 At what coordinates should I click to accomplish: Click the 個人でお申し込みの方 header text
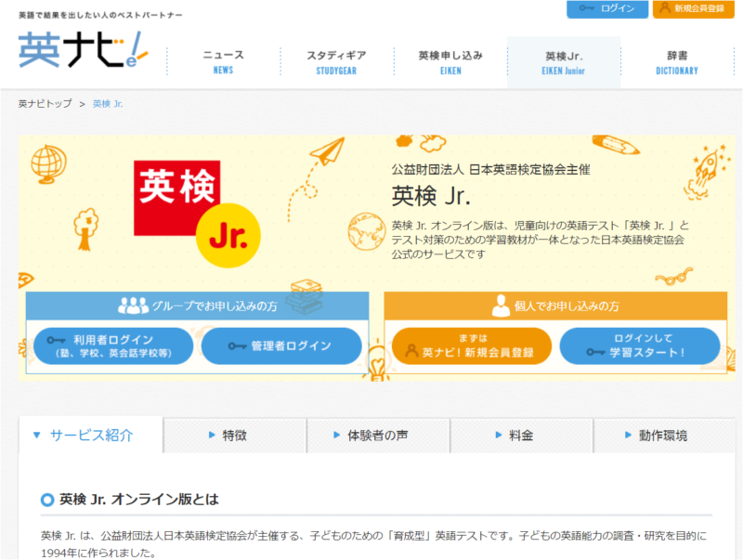[x=567, y=306]
